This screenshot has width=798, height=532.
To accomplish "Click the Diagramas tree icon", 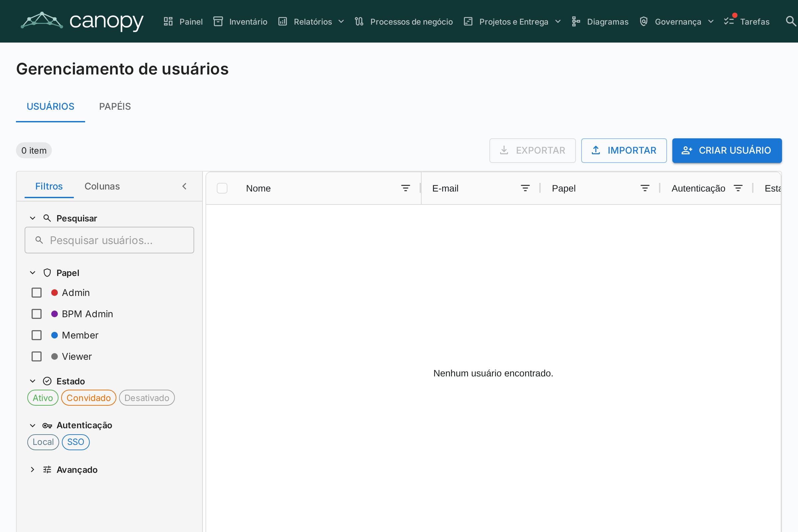I will point(576,21).
